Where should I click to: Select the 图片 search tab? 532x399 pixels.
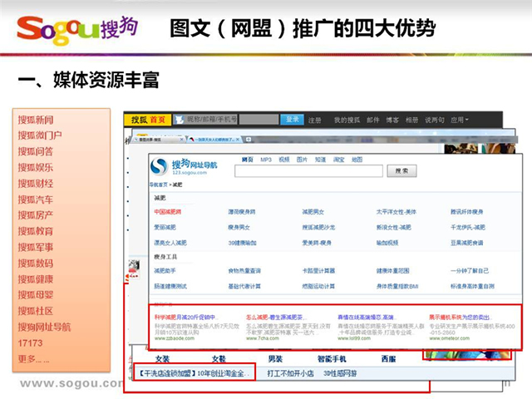pyautogui.click(x=302, y=159)
